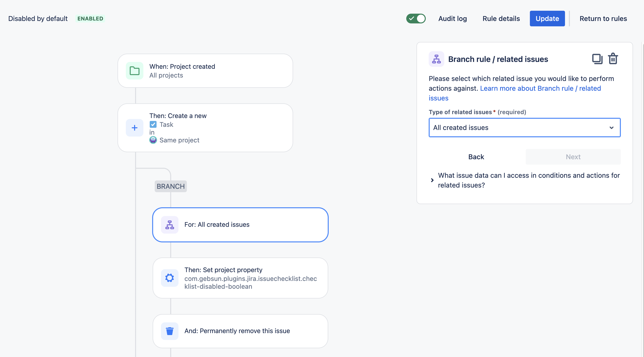Toggle the rule enabled switch

point(416,19)
